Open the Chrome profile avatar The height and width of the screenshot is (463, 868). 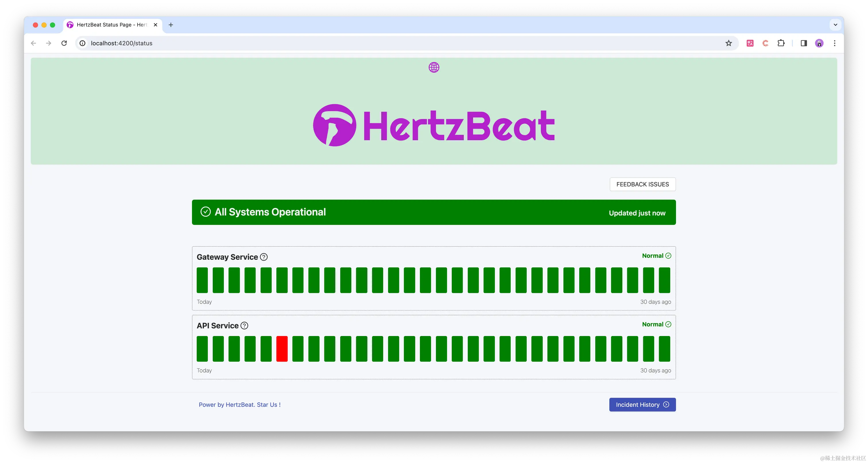819,43
